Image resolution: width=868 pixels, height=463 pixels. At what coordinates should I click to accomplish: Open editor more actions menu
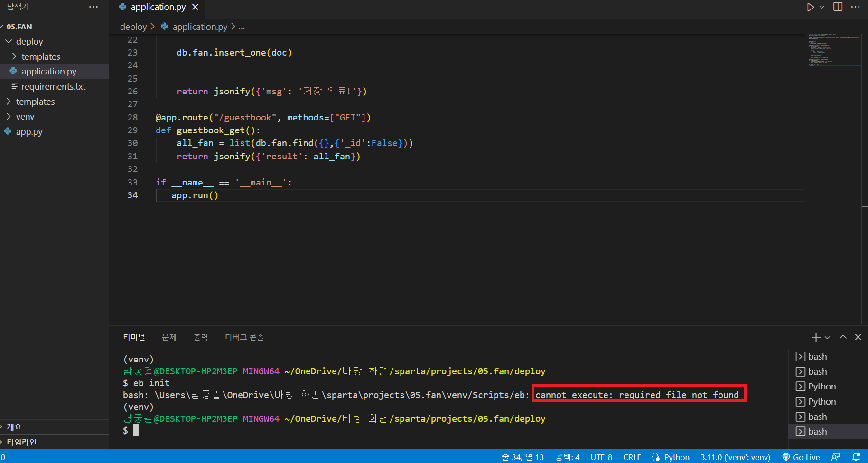click(855, 7)
